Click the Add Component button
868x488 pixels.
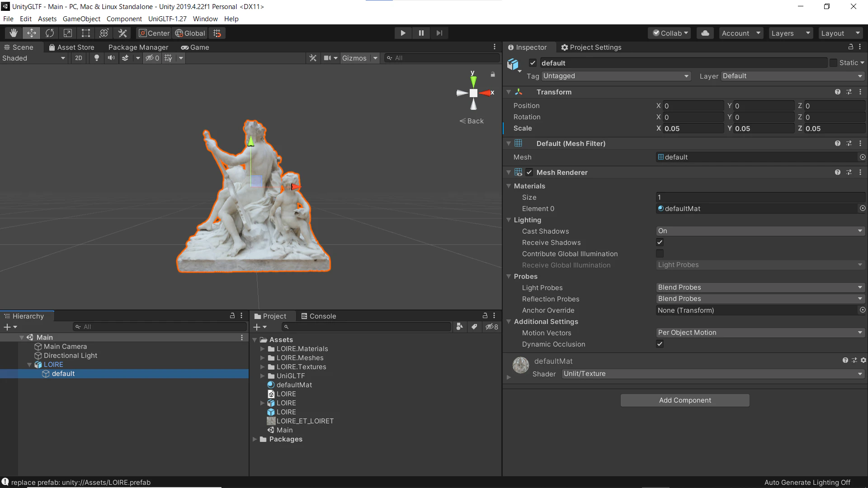685,400
